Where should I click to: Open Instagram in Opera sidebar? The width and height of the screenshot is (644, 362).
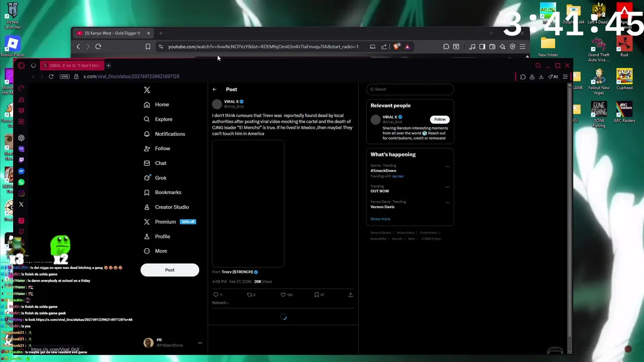coord(21,193)
